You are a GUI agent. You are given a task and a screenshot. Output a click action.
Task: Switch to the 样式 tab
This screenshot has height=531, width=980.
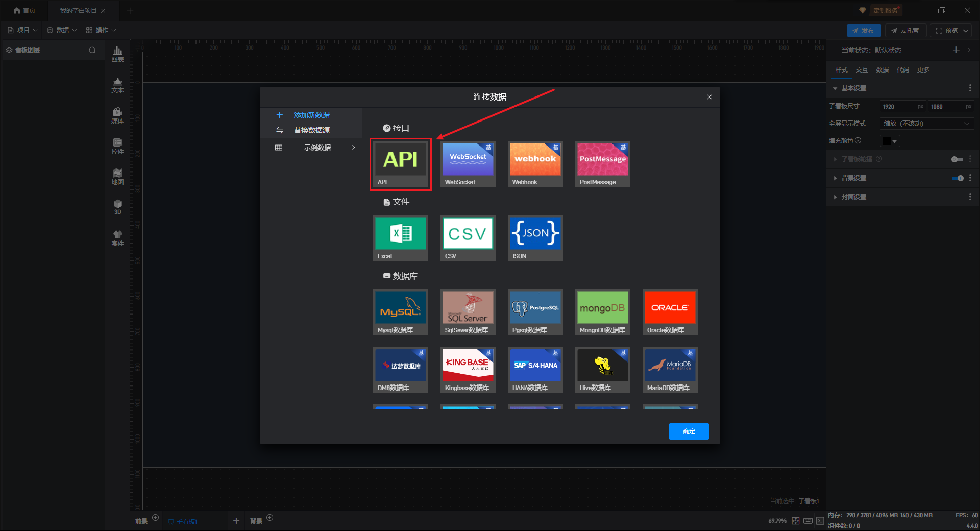842,70
